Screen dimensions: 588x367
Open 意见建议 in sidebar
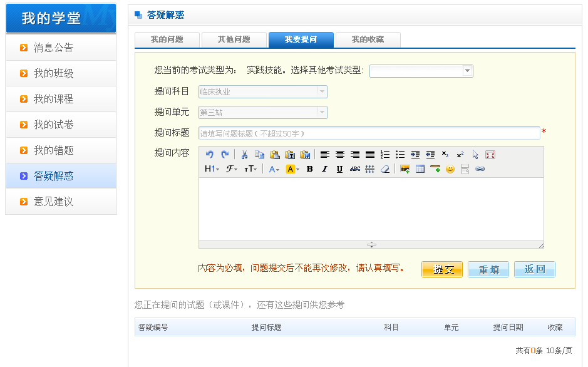[61, 202]
